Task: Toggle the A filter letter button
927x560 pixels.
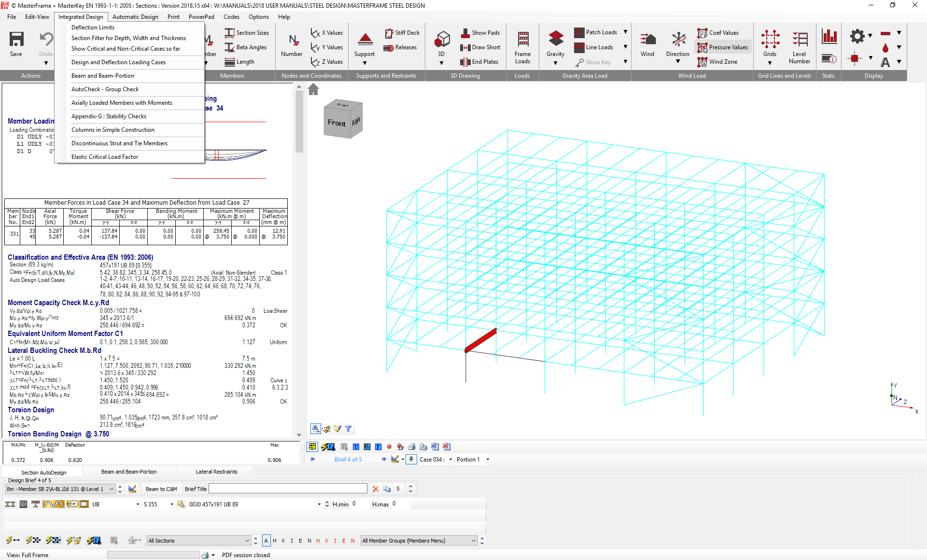Action: pyautogui.click(x=266, y=541)
